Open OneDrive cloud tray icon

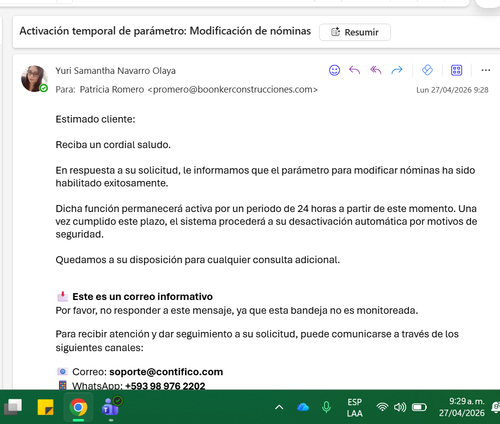point(303,407)
